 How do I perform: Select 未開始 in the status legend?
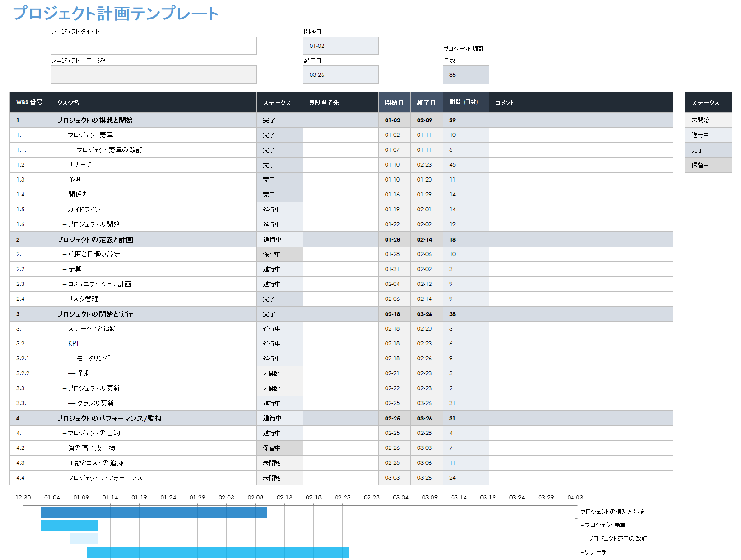(708, 120)
